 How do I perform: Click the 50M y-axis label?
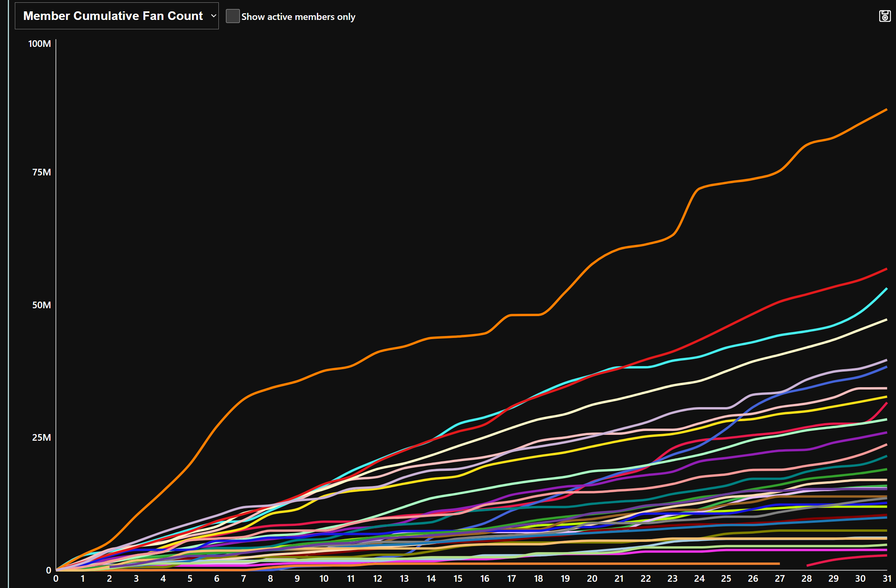coord(41,305)
